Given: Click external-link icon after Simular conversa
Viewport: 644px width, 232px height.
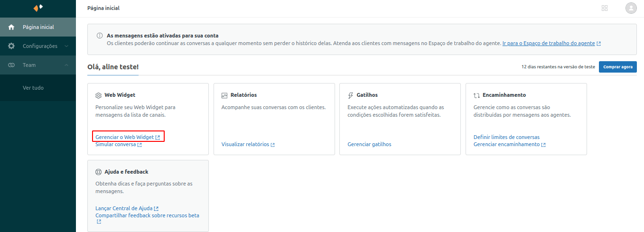Looking at the screenshot, I should [x=140, y=145].
